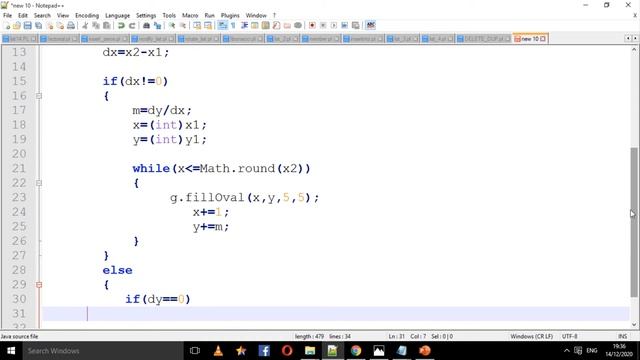Save all open files from toolbar
The height and width of the screenshot is (360, 640).
(x=38, y=25)
